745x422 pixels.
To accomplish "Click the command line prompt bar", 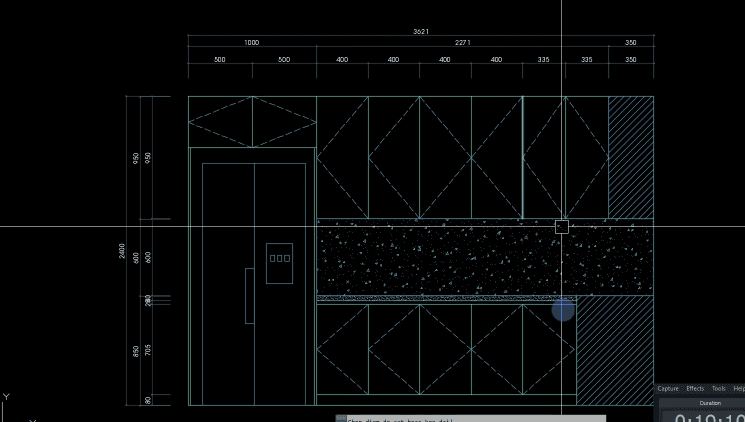I will tap(470, 419).
